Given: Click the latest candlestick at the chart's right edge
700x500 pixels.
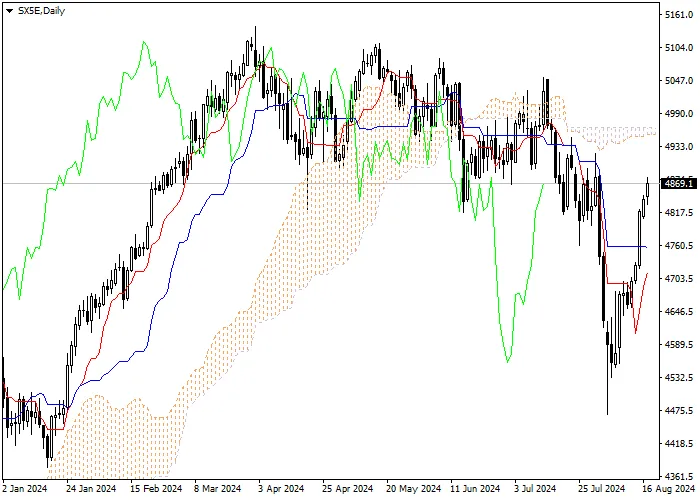Looking at the screenshot, I should point(647,190).
